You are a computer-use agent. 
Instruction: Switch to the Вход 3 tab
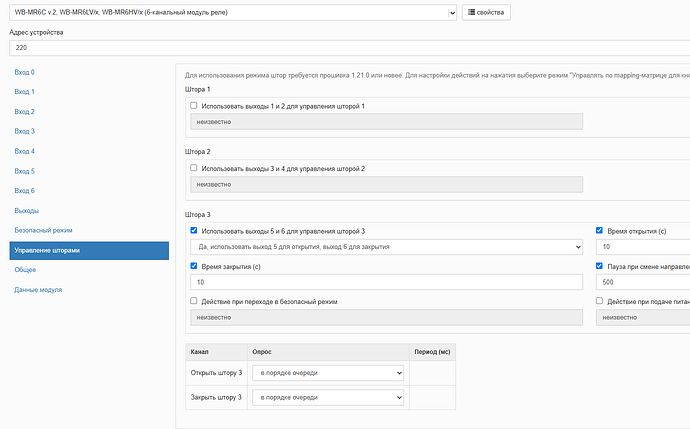[25, 132]
